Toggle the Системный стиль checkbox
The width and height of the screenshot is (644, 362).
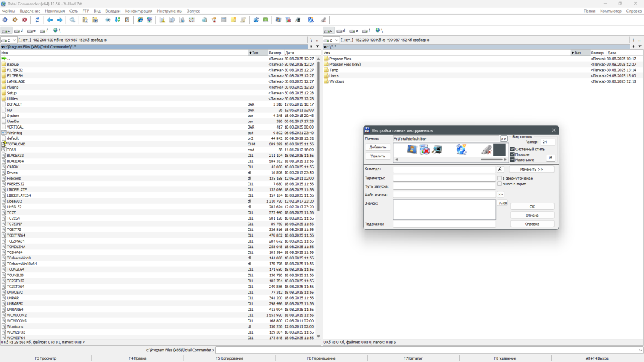tap(512, 148)
